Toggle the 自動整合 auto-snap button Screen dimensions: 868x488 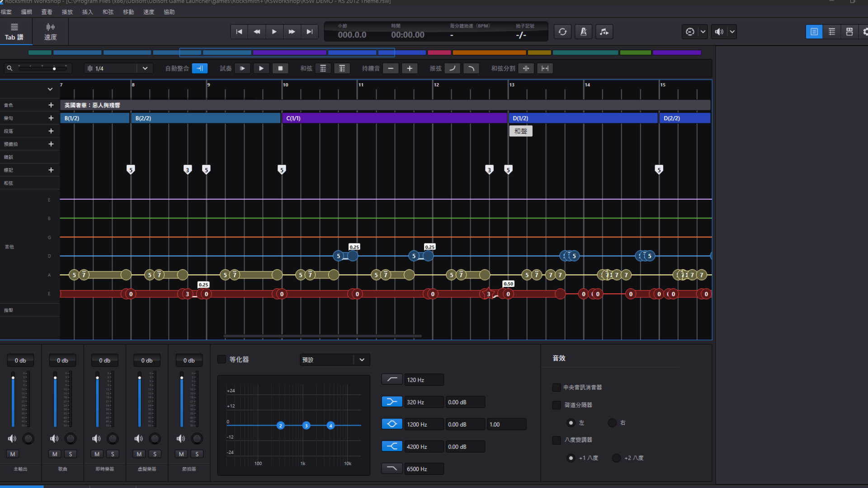pos(200,68)
